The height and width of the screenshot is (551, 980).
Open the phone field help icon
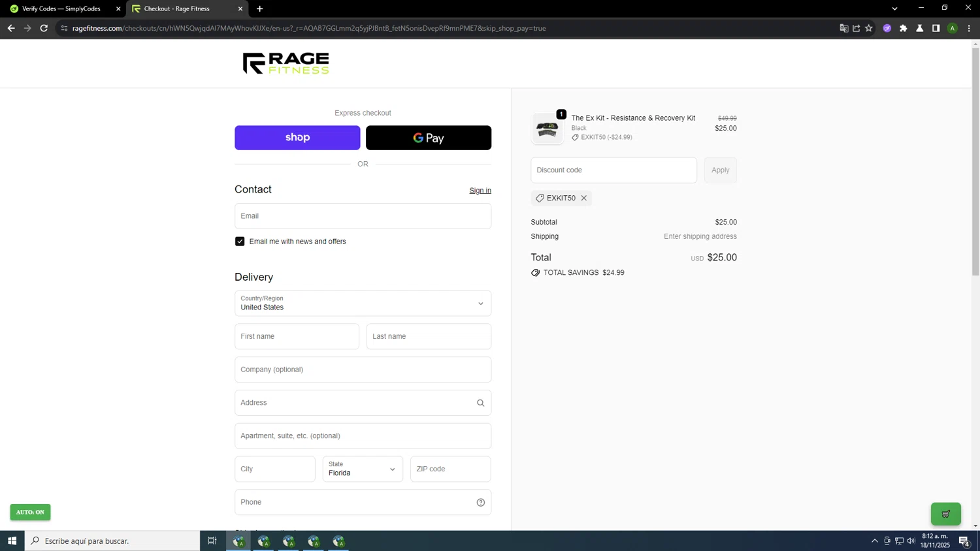(x=480, y=502)
